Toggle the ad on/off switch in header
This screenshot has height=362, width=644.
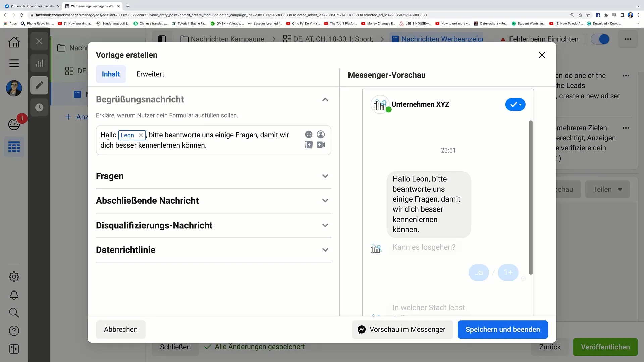click(600, 39)
